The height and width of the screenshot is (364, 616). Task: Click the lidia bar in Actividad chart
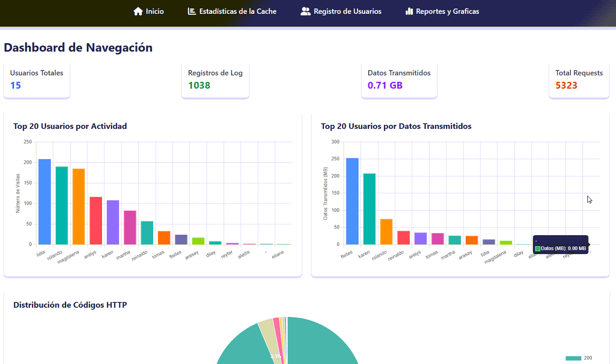(x=45, y=202)
